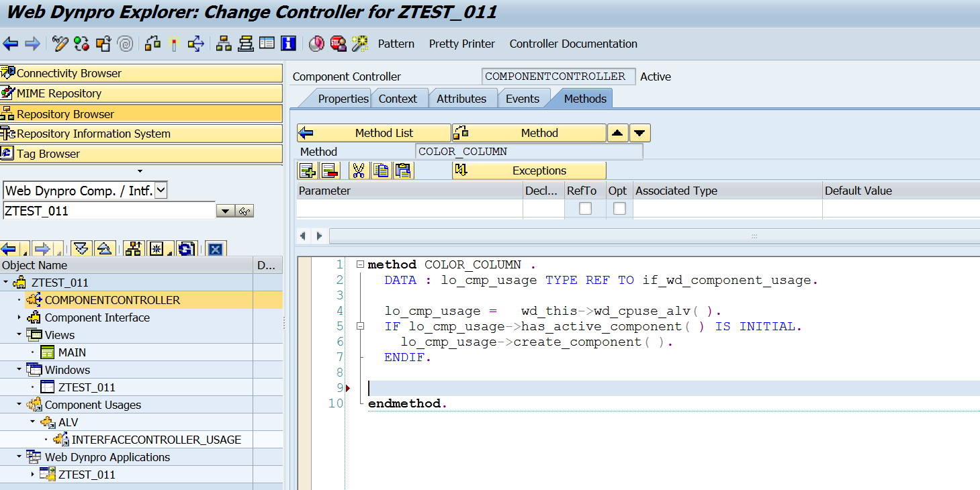This screenshot has width=980, height=490.
Task: Expand the Component Interface tree node
Action: 19,317
